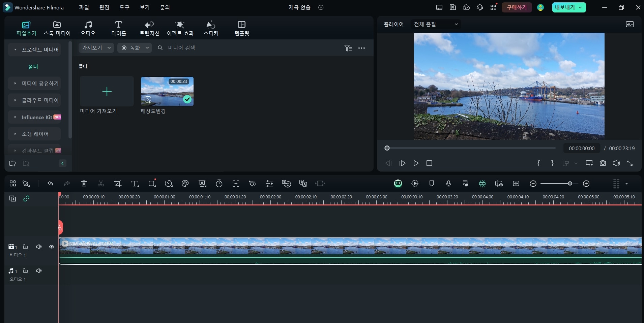Take a snapshot of the preview
This screenshot has height=323, width=644.
click(x=603, y=163)
